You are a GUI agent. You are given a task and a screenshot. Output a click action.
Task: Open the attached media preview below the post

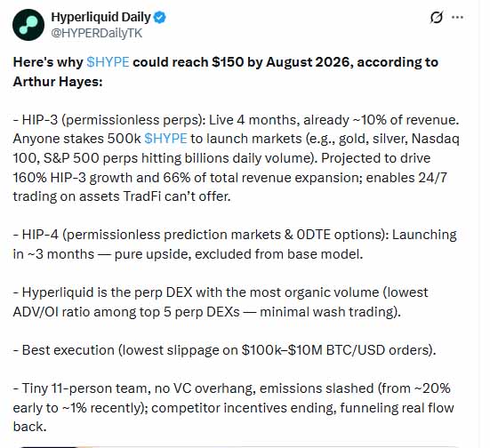pyautogui.click(x=239, y=447)
